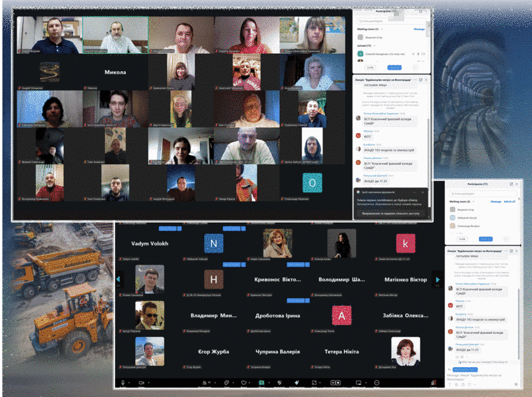Click the red Leave meeting icon
532x397 pixels.
coord(434,383)
